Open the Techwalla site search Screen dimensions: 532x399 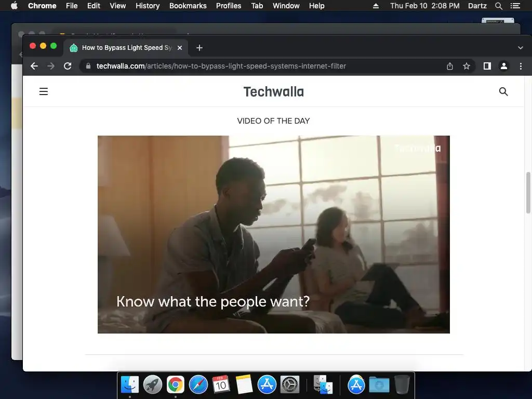click(x=503, y=91)
